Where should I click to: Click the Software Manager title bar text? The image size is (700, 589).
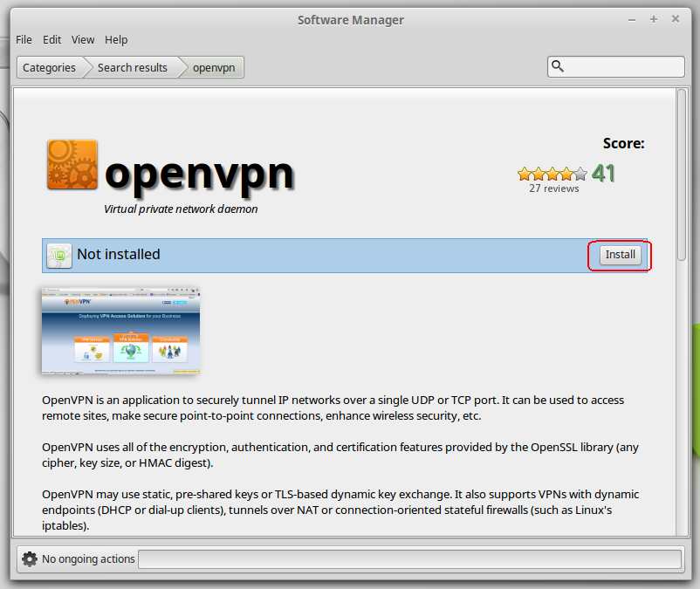pyautogui.click(x=351, y=20)
